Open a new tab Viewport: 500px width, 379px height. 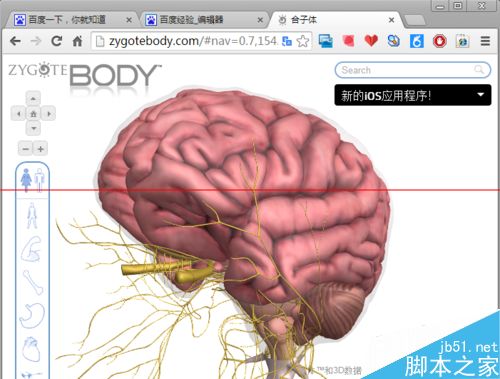point(414,20)
